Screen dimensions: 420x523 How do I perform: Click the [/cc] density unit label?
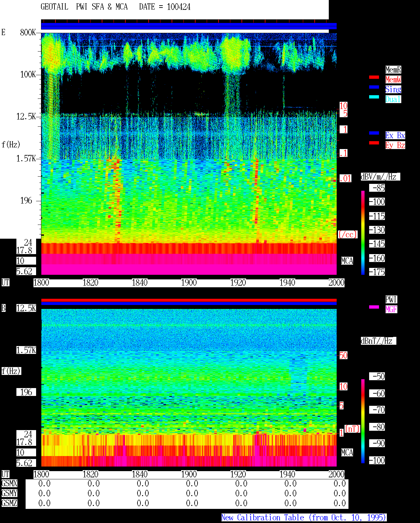pos(347,234)
